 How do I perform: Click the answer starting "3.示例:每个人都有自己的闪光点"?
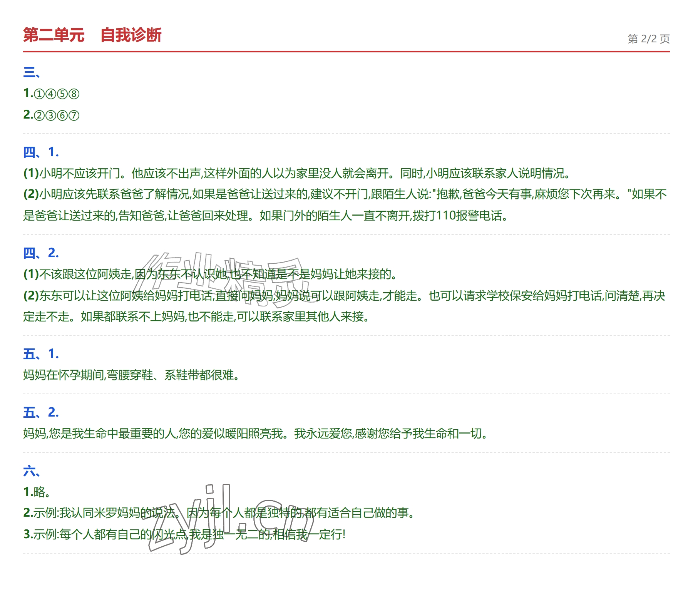coord(184,534)
